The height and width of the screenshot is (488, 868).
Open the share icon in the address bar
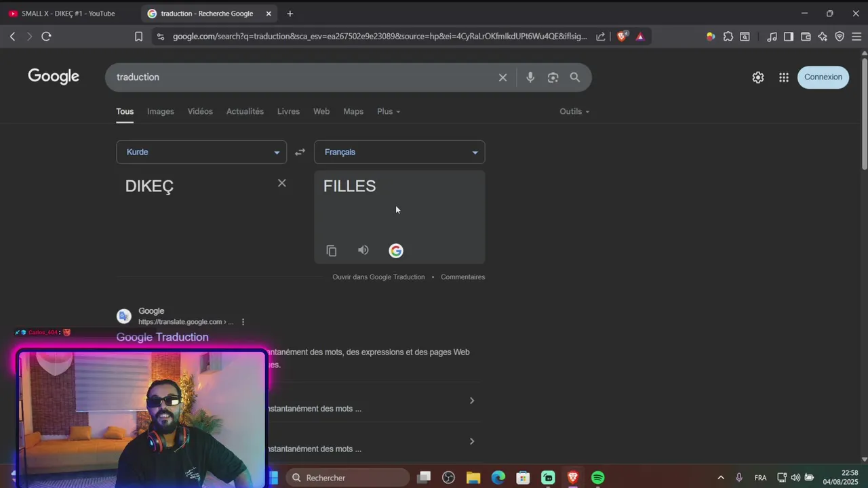[x=601, y=37]
